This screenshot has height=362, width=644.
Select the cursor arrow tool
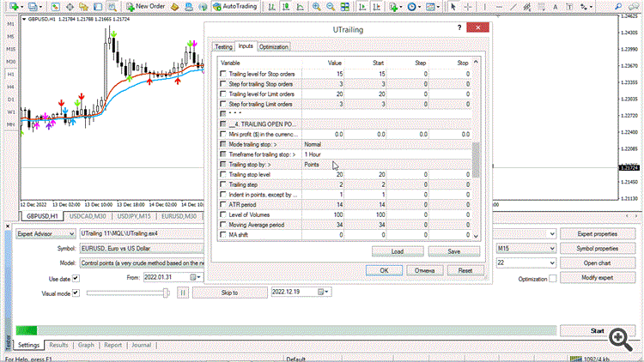pos(453,7)
